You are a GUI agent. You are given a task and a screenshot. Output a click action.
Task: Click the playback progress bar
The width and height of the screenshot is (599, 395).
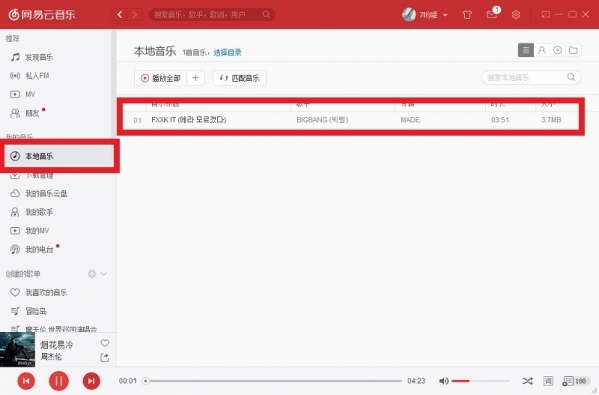[273, 381]
